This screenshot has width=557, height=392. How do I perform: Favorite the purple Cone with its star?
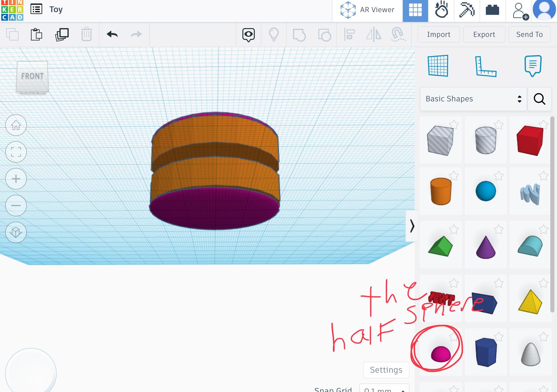(499, 230)
